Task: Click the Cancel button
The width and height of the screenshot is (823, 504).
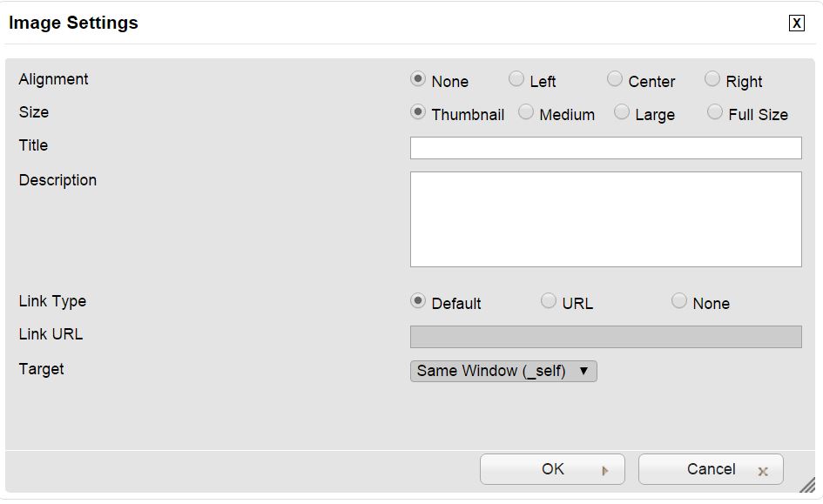Action: [711, 469]
